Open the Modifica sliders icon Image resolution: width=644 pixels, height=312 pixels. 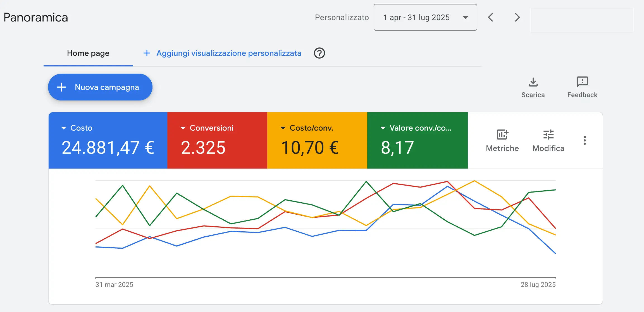click(x=548, y=135)
